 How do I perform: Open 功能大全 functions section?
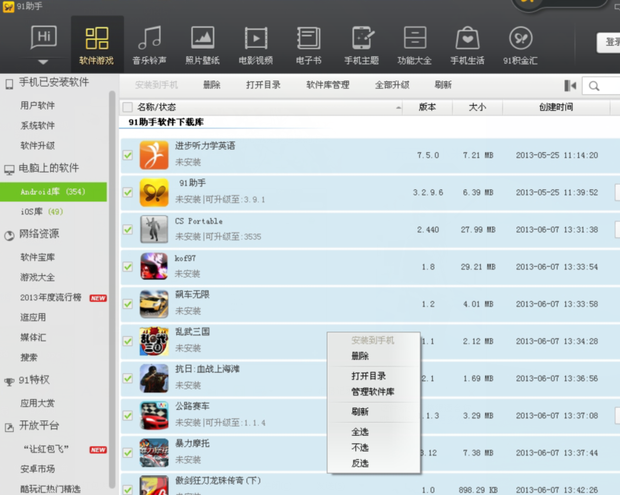414,44
